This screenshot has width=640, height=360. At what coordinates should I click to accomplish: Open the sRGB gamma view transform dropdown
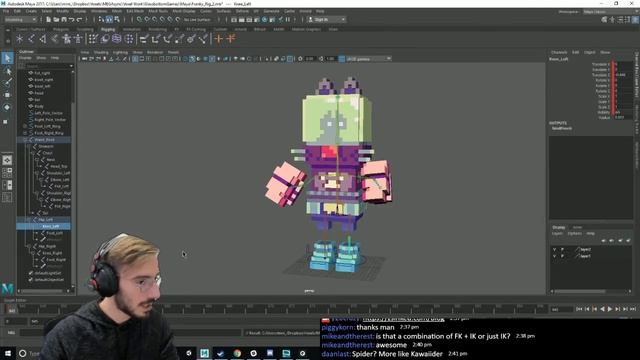click(x=369, y=59)
